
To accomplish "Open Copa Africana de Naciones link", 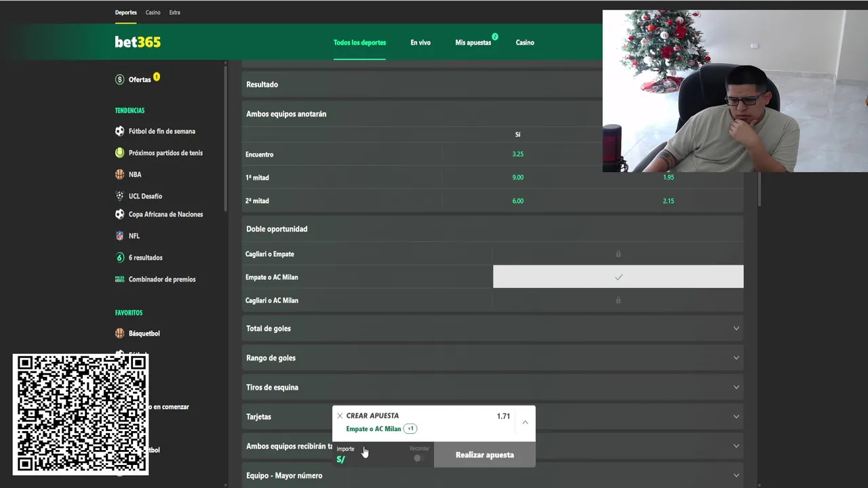I will click(x=165, y=214).
